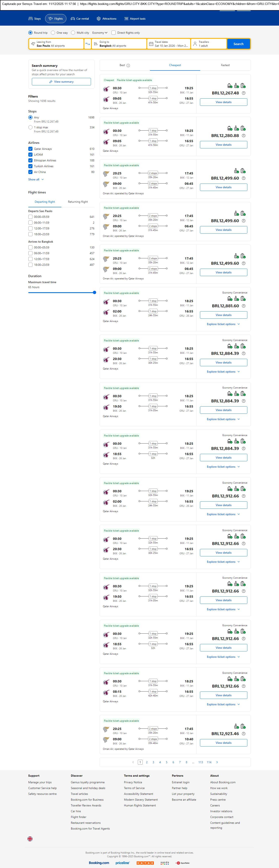
Task: Click the Travel dates input field
Action: coord(169,44)
